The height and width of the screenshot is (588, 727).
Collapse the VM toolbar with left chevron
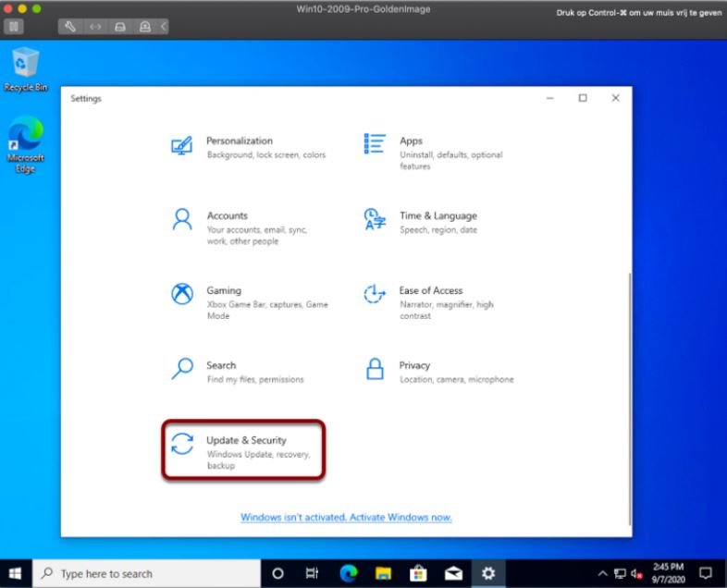click(x=164, y=27)
